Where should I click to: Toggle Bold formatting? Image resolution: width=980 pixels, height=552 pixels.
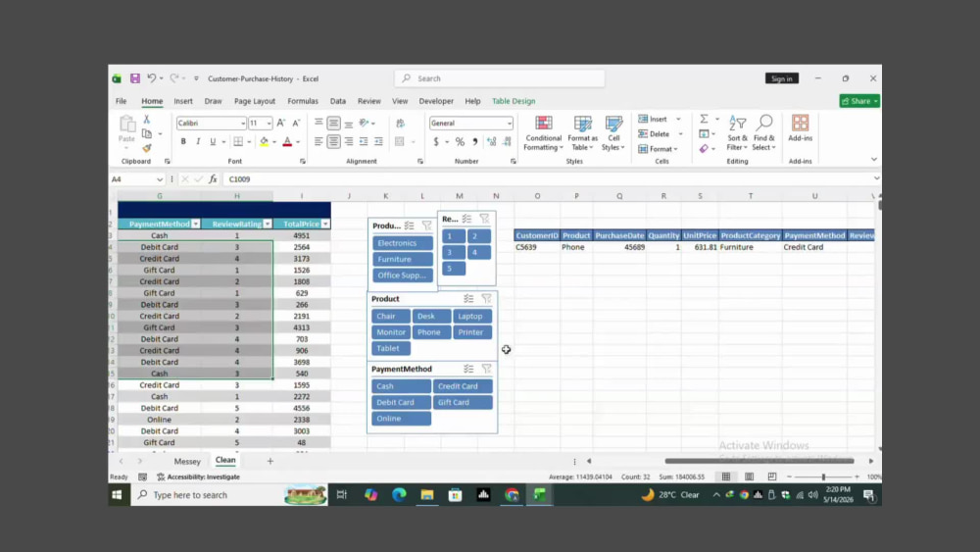tap(183, 142)
